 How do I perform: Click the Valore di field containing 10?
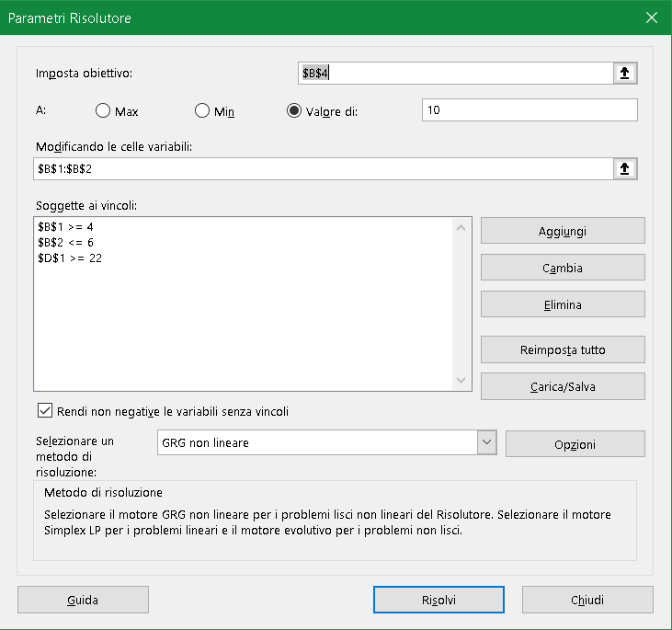point(530,109)
